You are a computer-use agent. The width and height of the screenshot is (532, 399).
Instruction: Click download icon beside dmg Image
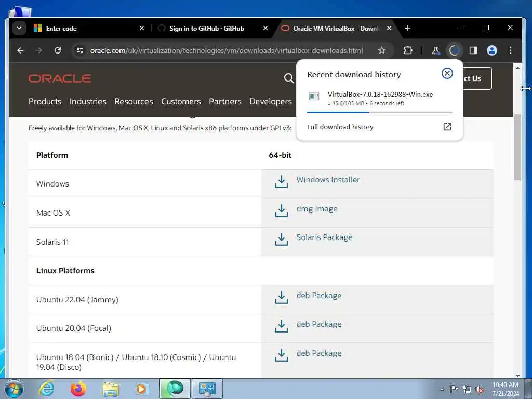281,210
